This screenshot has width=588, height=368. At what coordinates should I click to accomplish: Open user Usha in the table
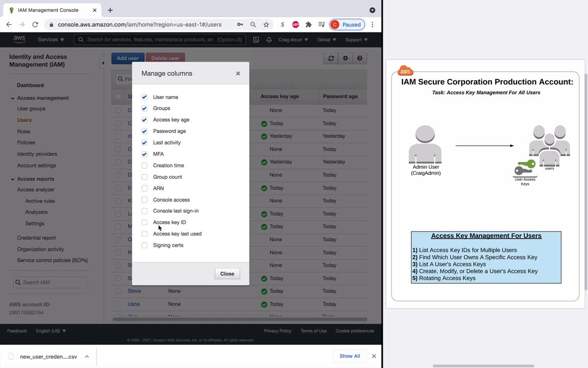point(134,304)
